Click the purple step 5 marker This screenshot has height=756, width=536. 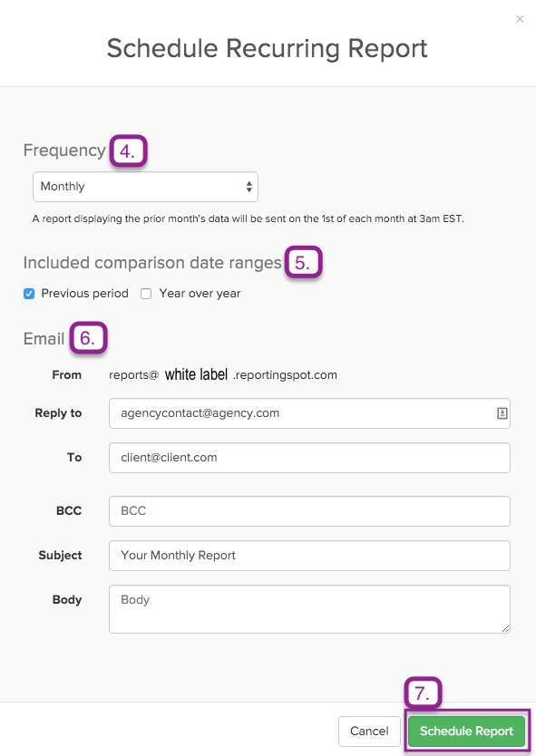[303, 262]
